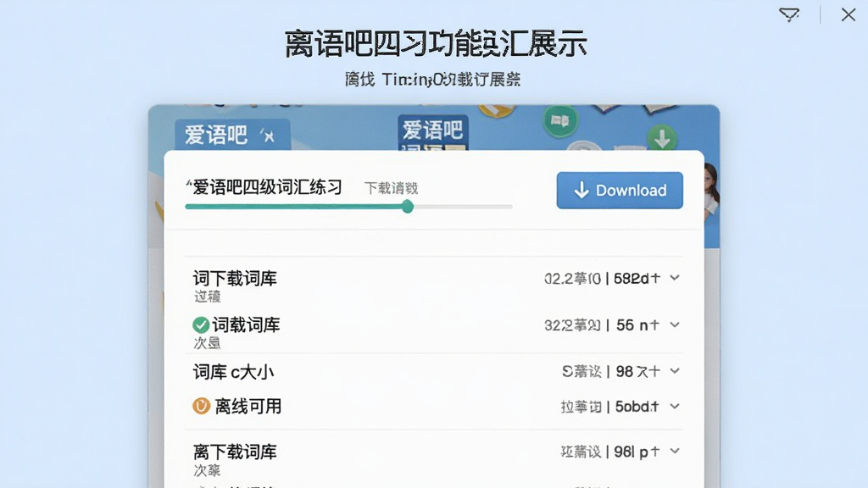The image size is (868, 488).
Task: Expand the 离线可用 row chevron
Action: tap(674, 406)
